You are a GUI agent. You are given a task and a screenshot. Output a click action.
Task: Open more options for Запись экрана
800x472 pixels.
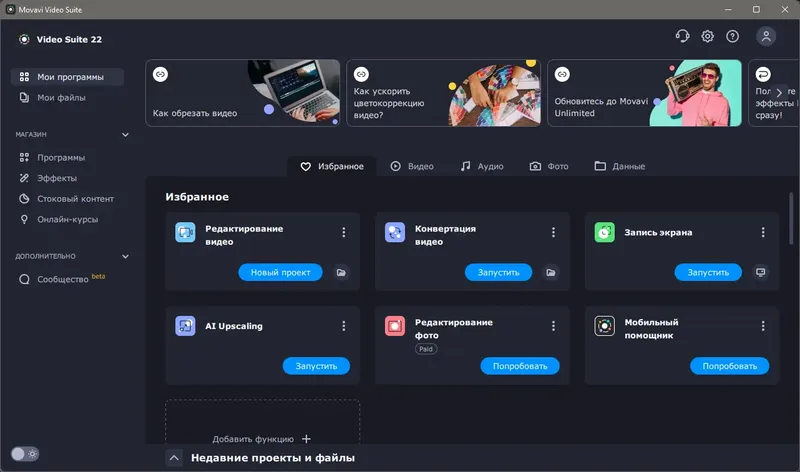click(x=763, y=232)
